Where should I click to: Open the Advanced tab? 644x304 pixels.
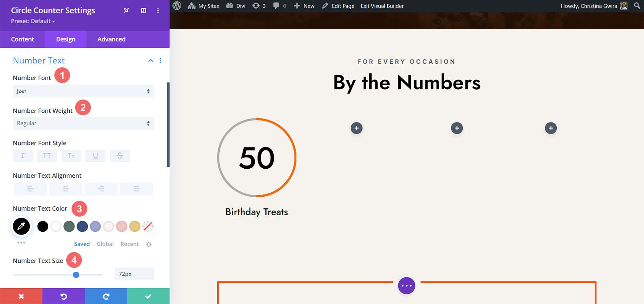112,39
